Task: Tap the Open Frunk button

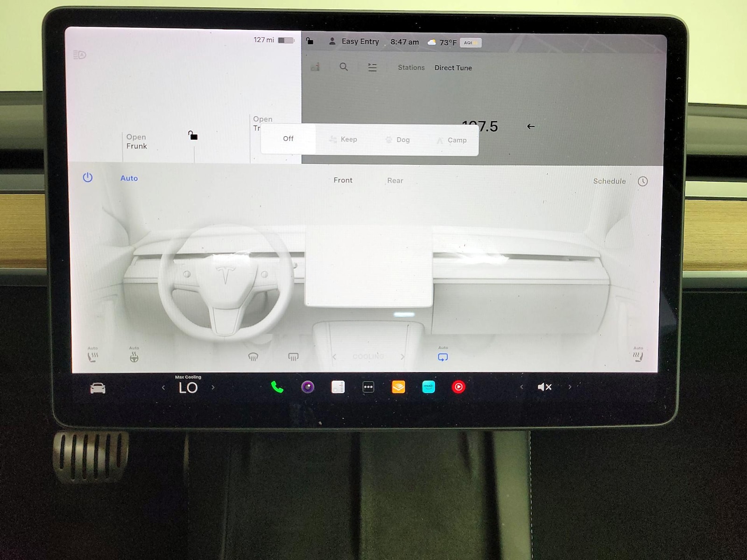Action: 136,141
